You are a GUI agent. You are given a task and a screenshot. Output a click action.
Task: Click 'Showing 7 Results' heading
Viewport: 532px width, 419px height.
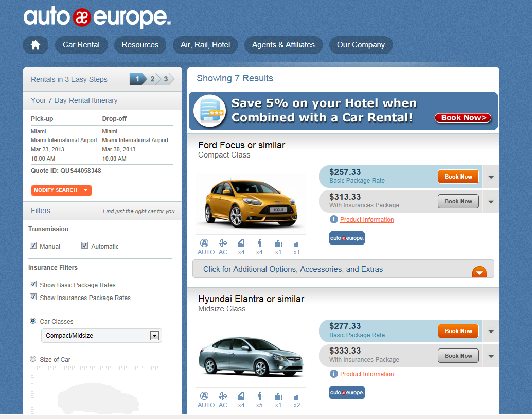[235, 78]
